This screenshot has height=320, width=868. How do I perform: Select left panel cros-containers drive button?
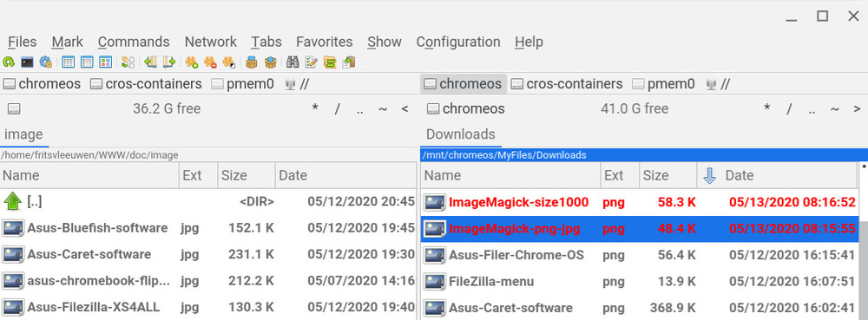(146, 84)
